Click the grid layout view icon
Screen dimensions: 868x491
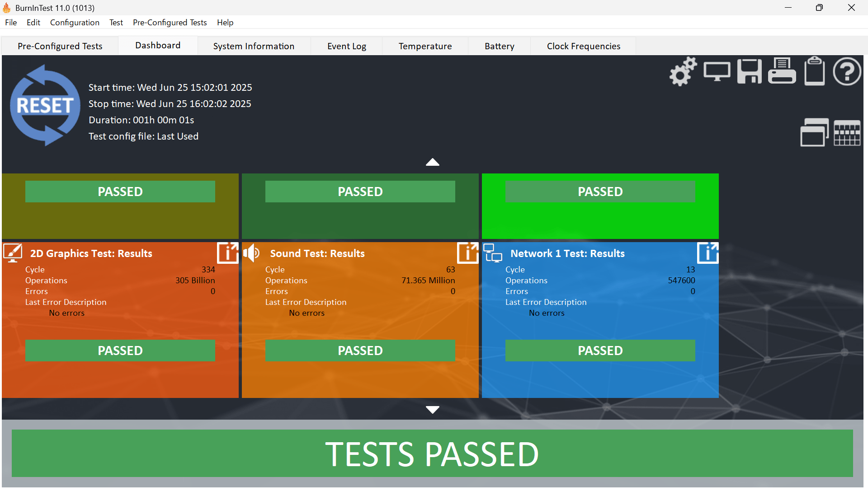847,133
